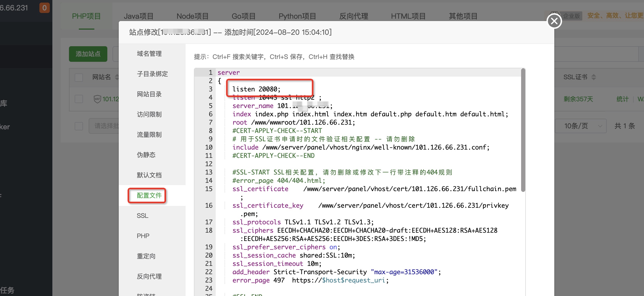
Task: Click the code editor vertical scrollbar
Action: pyautogui.click(x=523, y=130)
